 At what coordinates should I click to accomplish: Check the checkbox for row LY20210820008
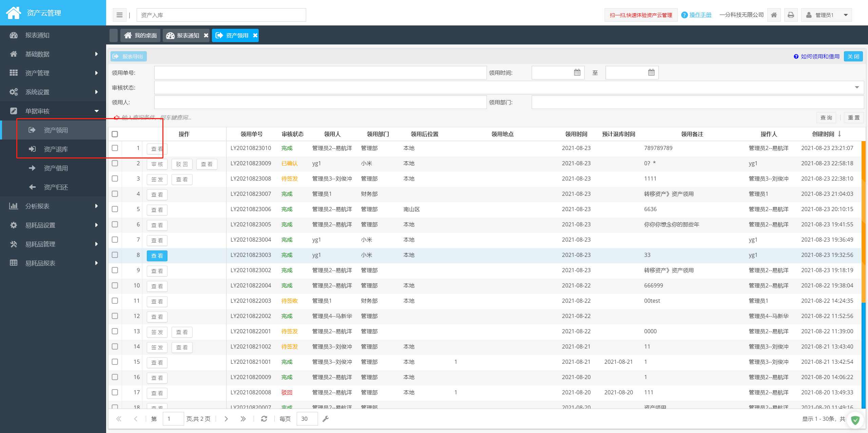(x=115, y=392)
